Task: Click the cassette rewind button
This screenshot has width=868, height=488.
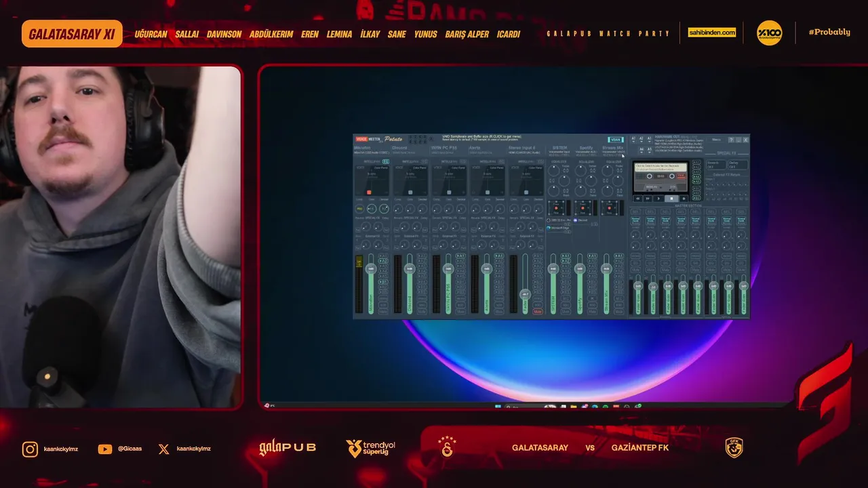Action: (x=637, y=199)
